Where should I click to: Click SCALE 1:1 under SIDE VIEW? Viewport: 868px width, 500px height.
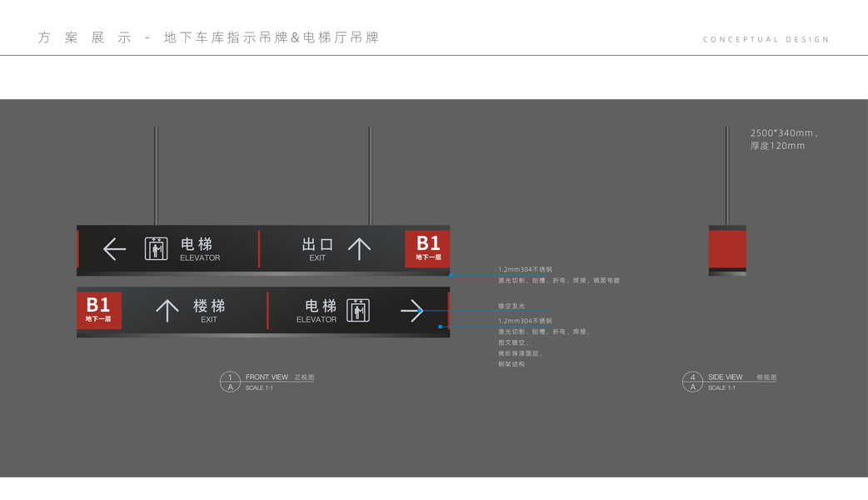point(721,387)
